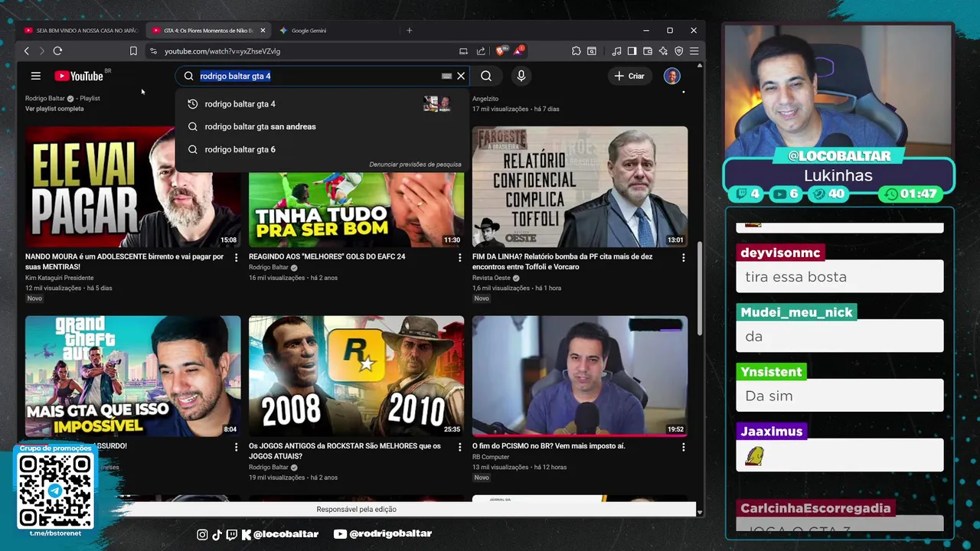The image size is (980, 551).
Task: Go forward in browser history
Action: point(41,51)
